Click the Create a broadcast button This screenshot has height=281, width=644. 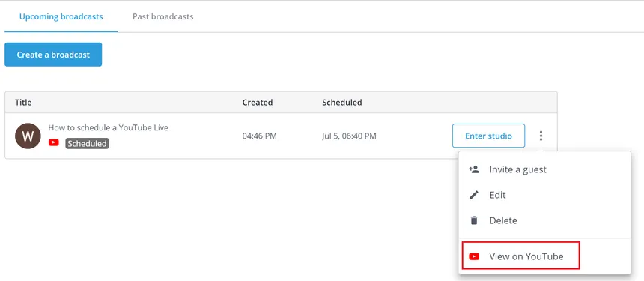pos(53,55)
